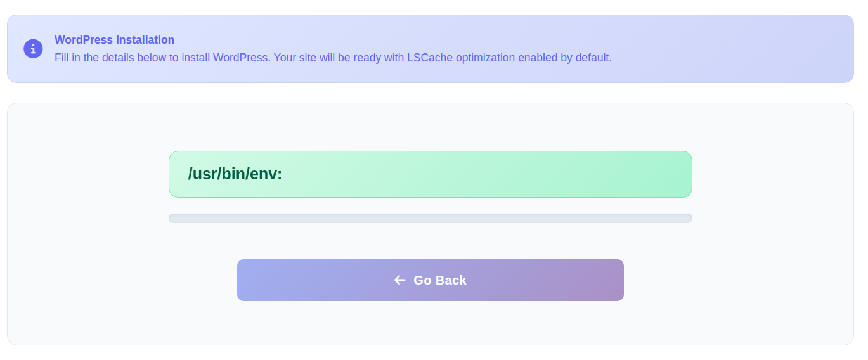Click the installation progress bar
The image size is (868, 360).
click(431, 218)
